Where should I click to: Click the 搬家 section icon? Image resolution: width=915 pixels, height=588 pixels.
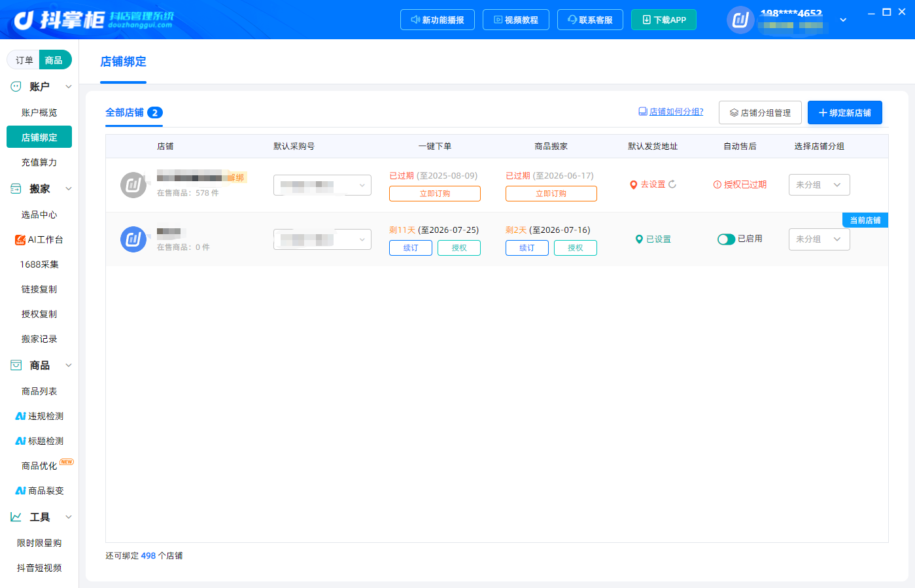16,188
